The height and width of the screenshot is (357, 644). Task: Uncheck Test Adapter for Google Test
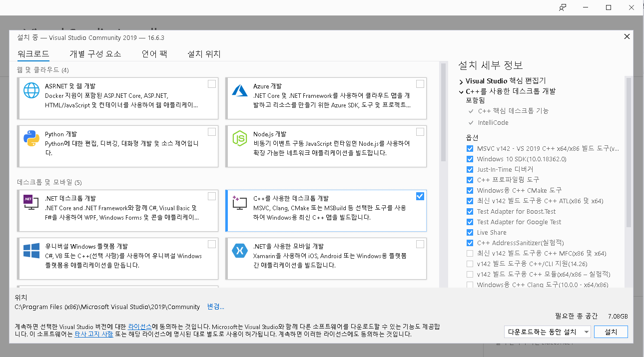tap(470, 222)
